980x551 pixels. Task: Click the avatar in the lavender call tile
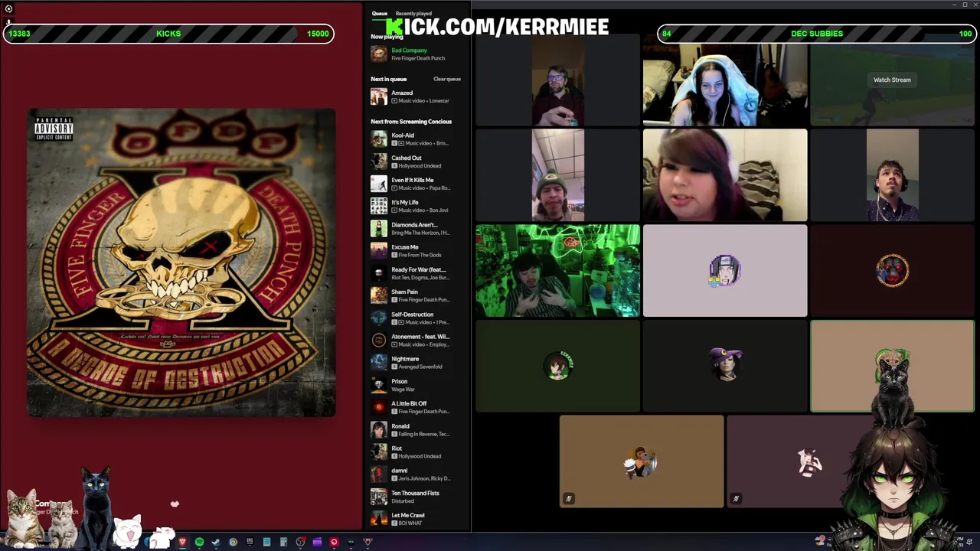coord(724,271)
